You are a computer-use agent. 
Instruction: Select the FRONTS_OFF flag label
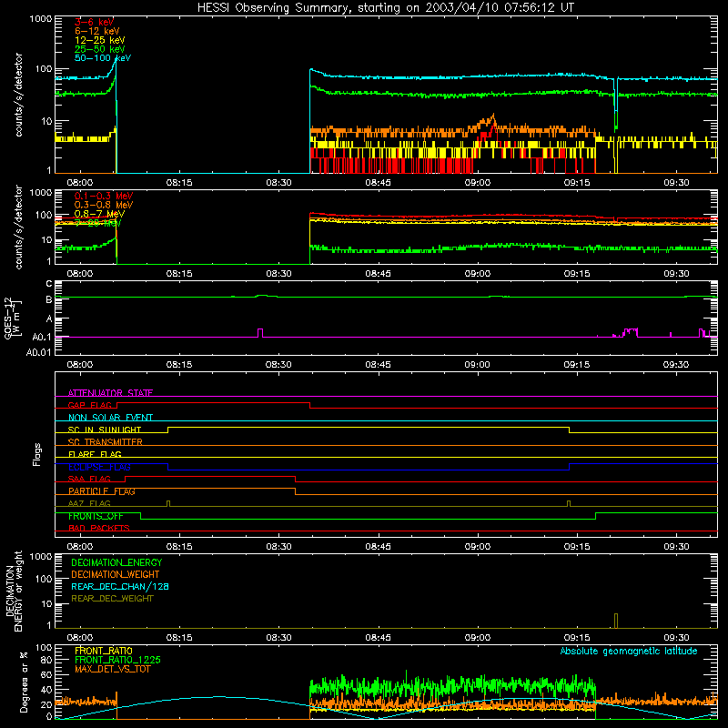pyautogui.click(x=96, y=516)
